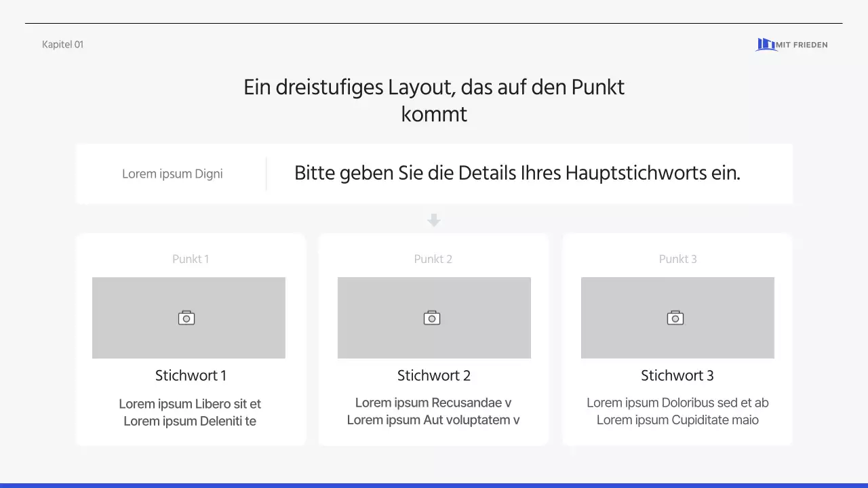Image resolution: width=868 pixels, height=488 pixels.
Task: Select the slide title about dreistufiges Layout
Action: [x=434, y=100]
